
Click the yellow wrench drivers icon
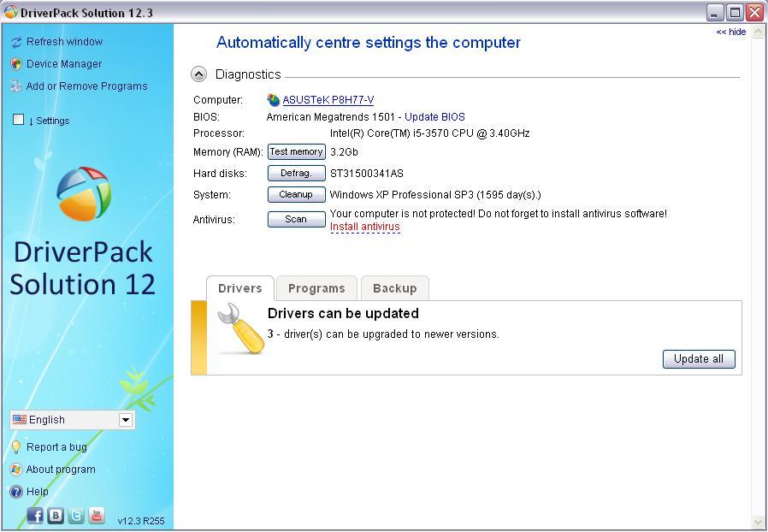(x=240, y=328)
